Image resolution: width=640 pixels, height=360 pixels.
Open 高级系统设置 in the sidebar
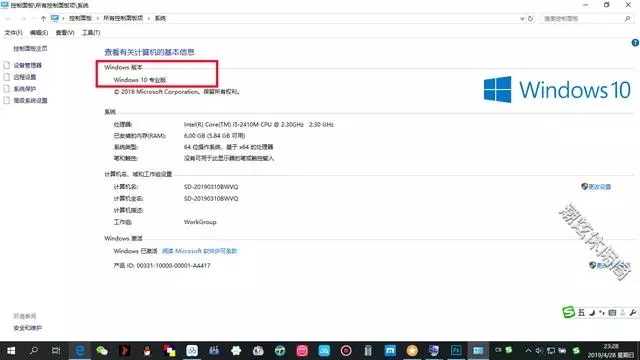(x=30, y=100)
